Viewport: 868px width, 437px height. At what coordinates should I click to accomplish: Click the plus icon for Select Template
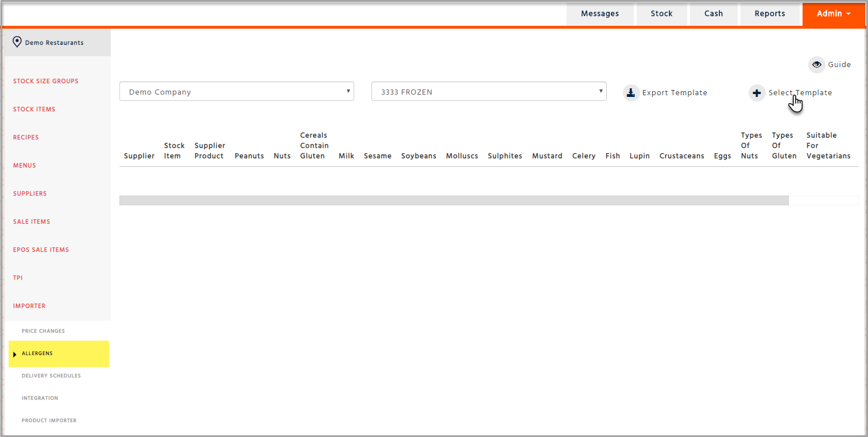click(x=757, y=93)
